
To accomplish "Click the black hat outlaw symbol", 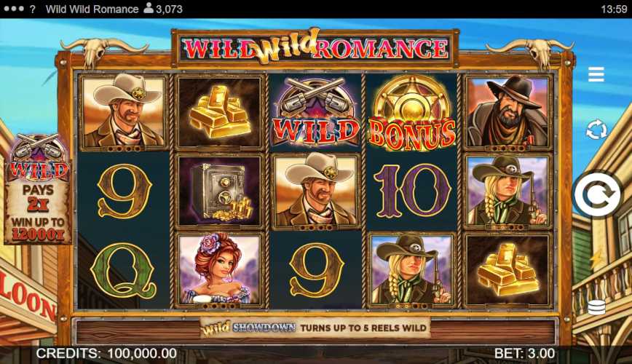I will [507, 113].
